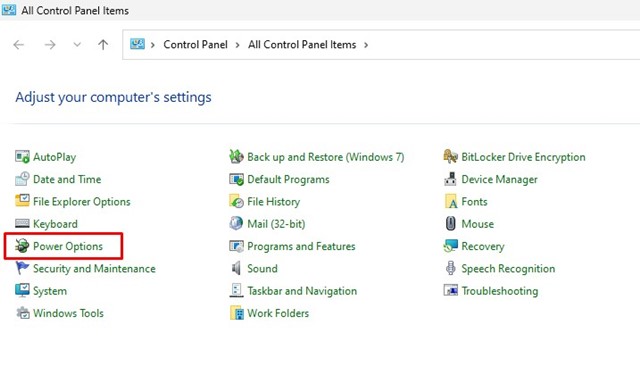The height and width of the screenshot is (383, 640).
Task: Click the Device Manager icon
Action: pyautogui.click(x=451, y=179)
